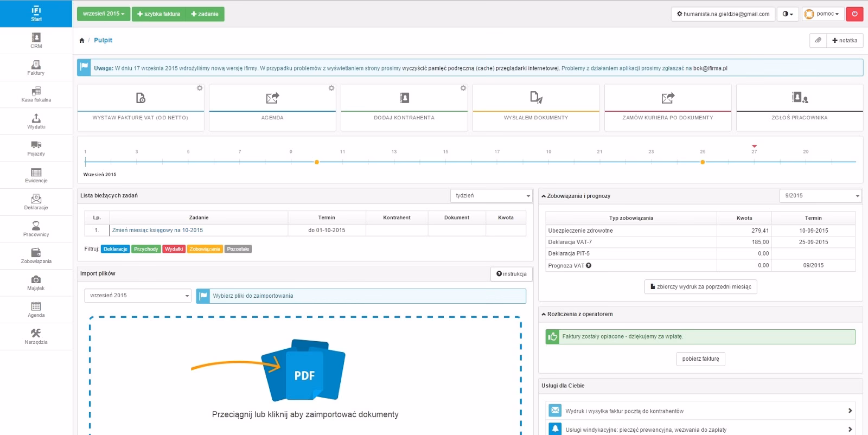The image size is (868, 435).
Task: Toggle the Zobowiązania filter tag
Action: [205, 249]
